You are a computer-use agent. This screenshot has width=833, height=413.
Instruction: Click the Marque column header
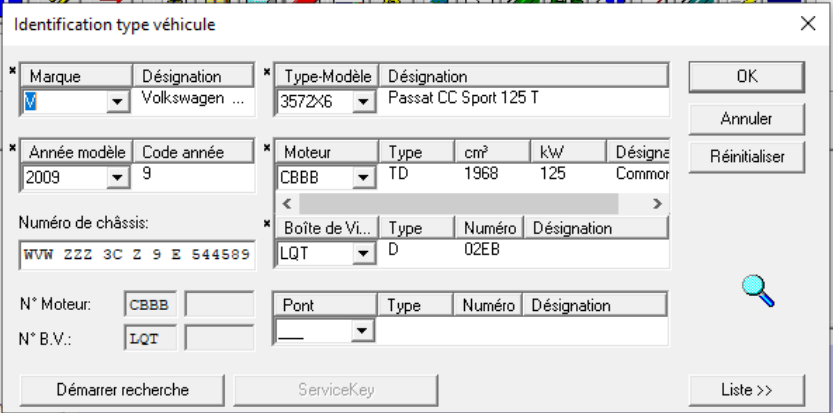click(x=76, y=76)
